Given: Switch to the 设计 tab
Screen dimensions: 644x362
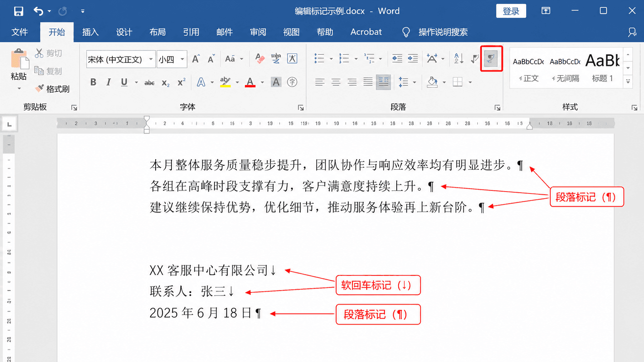Looking at the screenshot, I should click(124, 32).
